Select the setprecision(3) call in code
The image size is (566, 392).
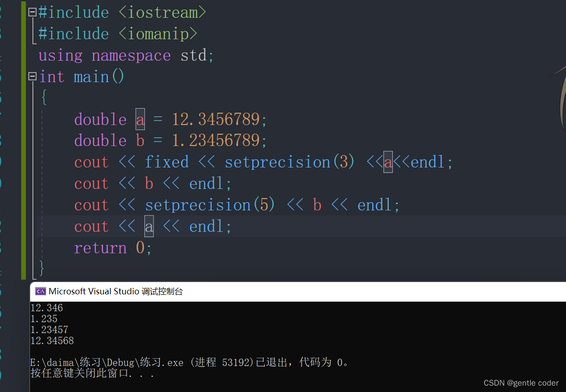pos(289,162)
